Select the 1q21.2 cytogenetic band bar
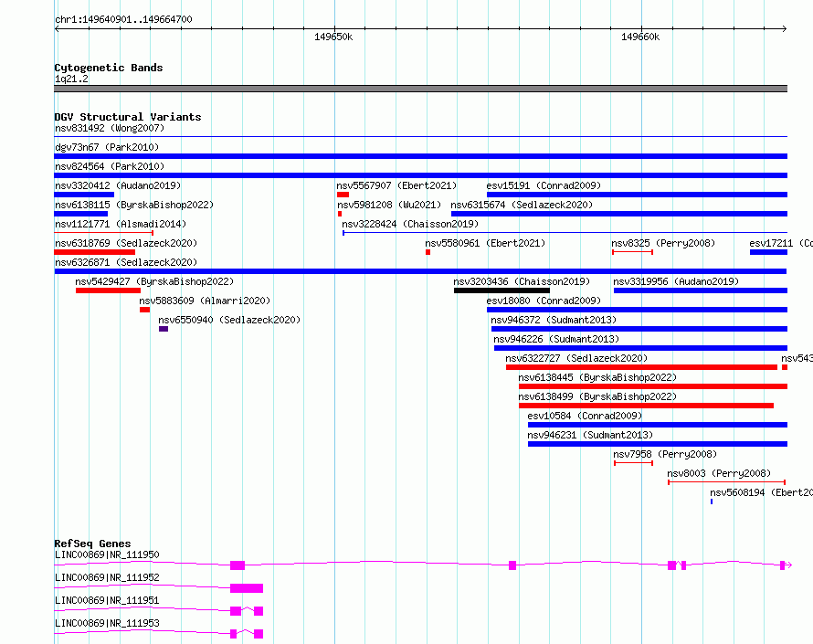The height and width of the screenshot is (644, 813). (x=420, y=89)
